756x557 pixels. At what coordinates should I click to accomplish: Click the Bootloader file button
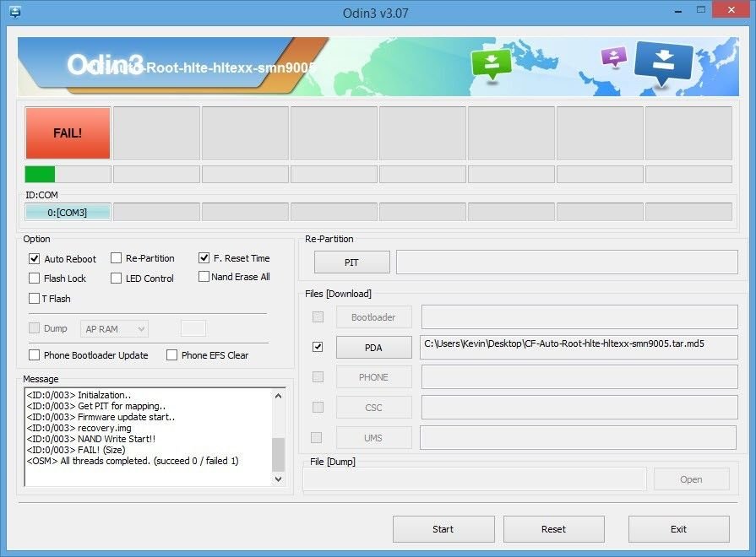(374, 317)
